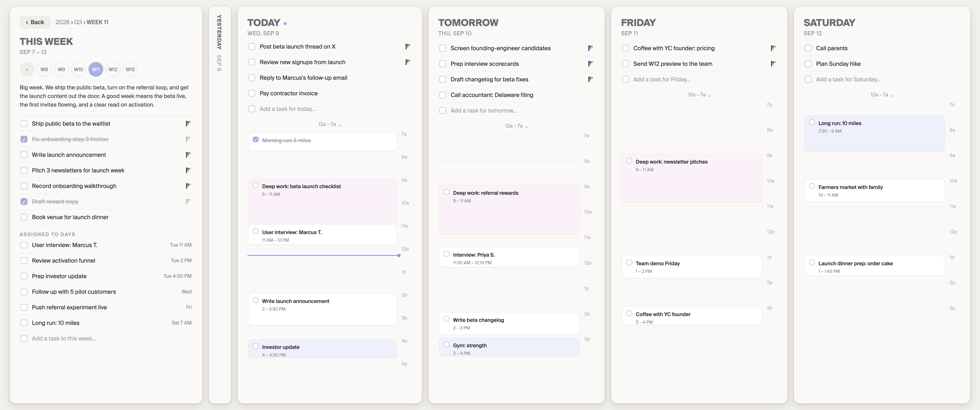Click flag on Record onboarding walkthrough task
Screen dimensions: 980x410
tap(188, 186)
